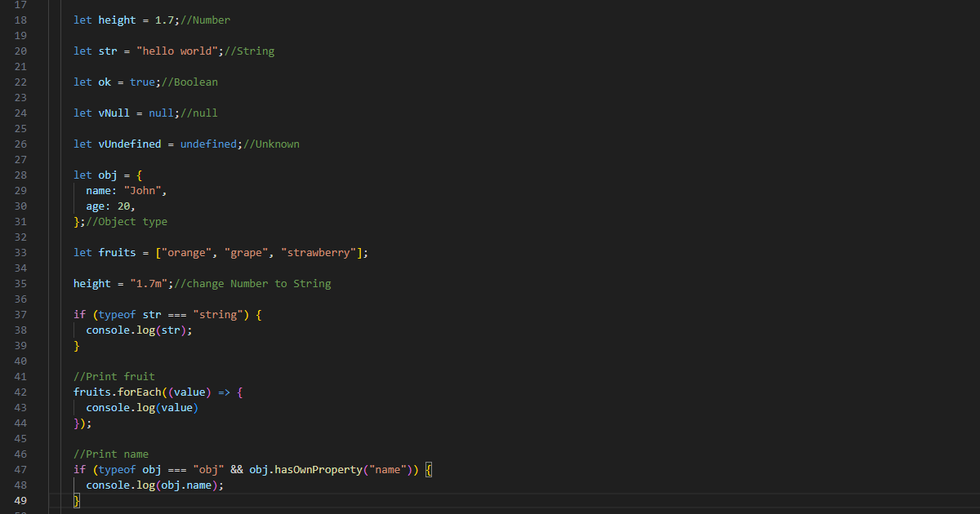Click the variable obj on line 28
The height and width of the screenshot is (514, 980).
click(x=107, y=175)
